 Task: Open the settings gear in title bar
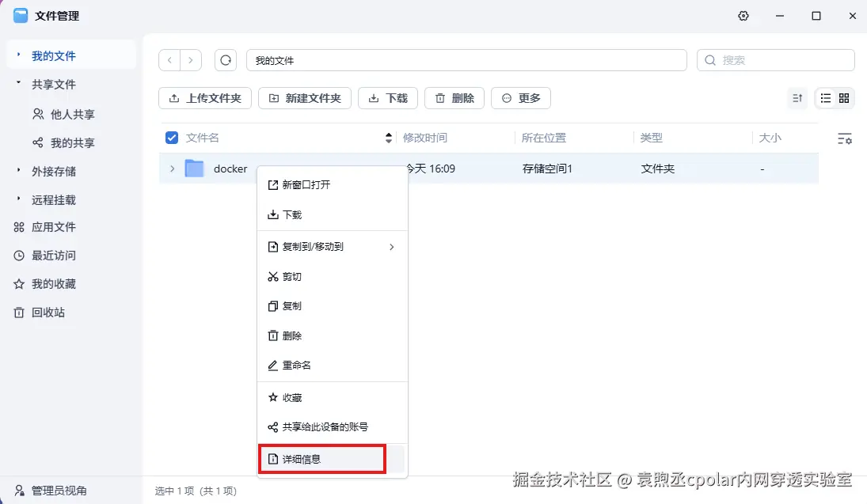tap(743, 16)
